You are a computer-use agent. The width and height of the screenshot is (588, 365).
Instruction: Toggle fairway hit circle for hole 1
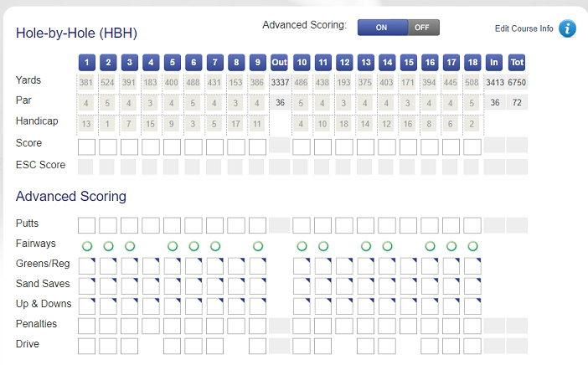86,246
